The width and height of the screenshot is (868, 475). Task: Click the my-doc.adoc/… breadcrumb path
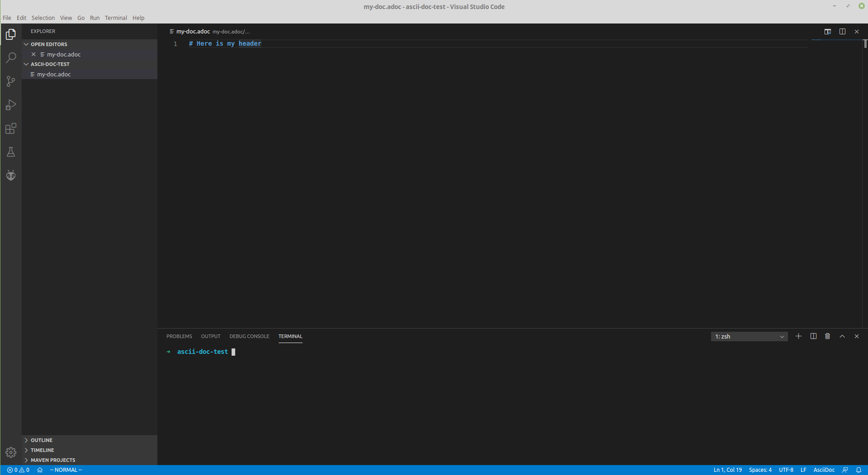point(231,32)
